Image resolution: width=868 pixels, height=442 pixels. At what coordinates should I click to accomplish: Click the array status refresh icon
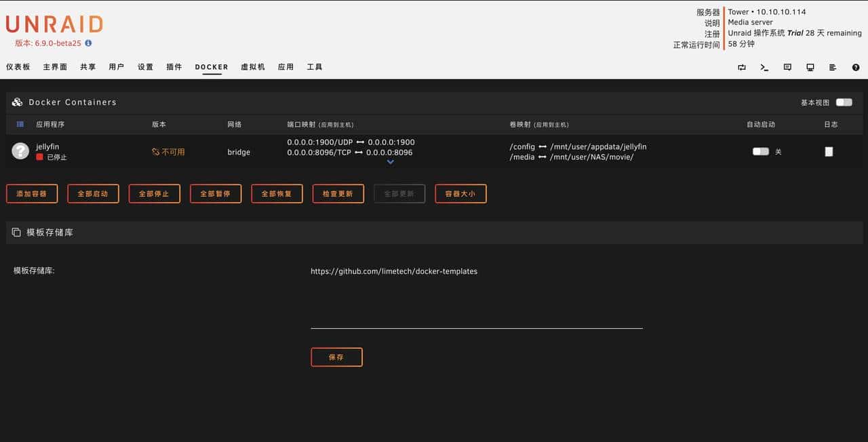click(741, 67)
